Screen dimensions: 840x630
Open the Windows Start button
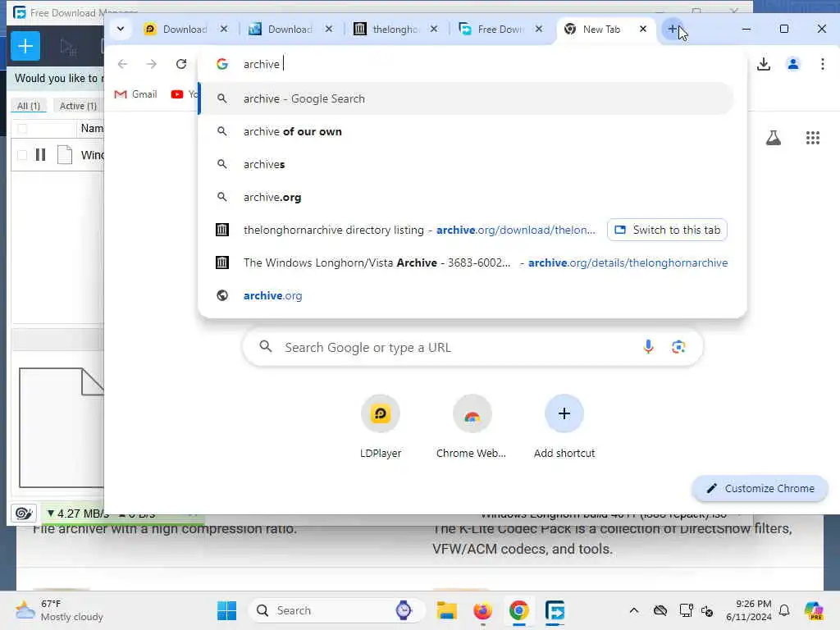coord(226,610)
